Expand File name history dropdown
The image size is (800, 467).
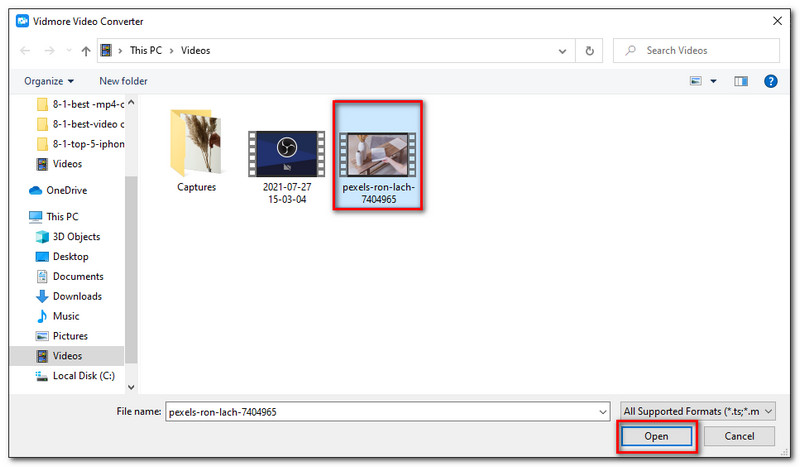click(603, 412)
